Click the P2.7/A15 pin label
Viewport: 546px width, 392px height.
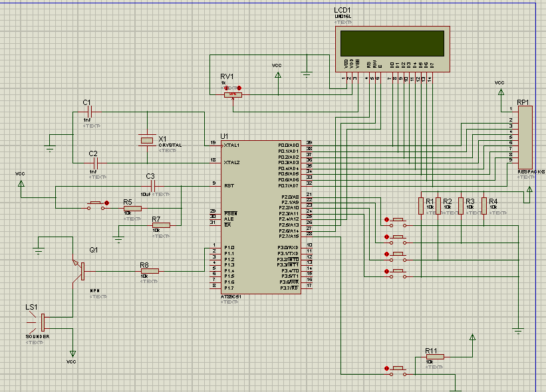tap(289, 237)
